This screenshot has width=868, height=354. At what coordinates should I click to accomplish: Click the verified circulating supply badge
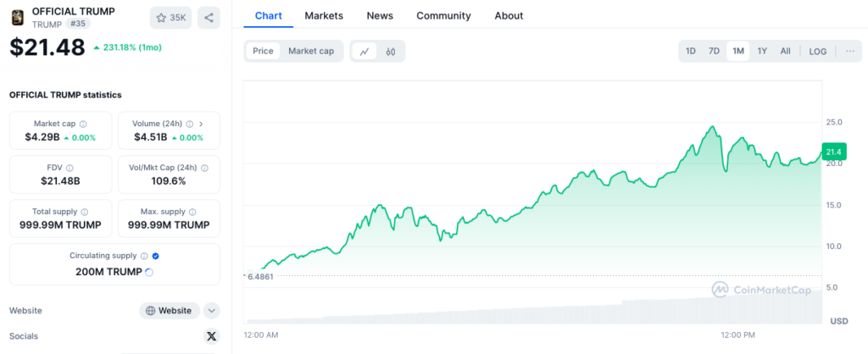pyautogui.click(x=156, y=256)
